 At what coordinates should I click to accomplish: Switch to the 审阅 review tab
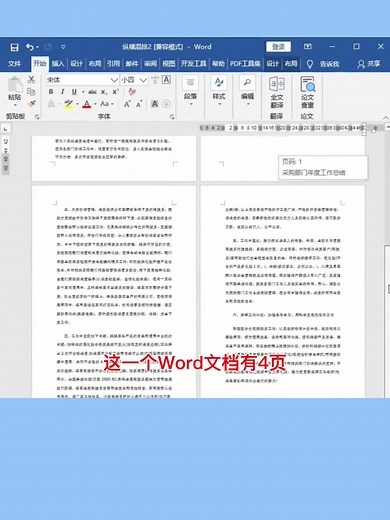point(150,64)
